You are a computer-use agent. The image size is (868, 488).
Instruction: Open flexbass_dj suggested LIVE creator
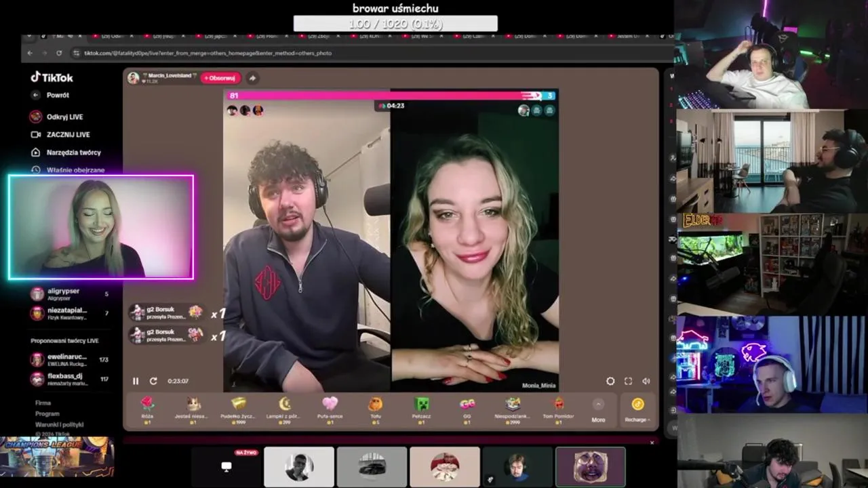point(69,379)
